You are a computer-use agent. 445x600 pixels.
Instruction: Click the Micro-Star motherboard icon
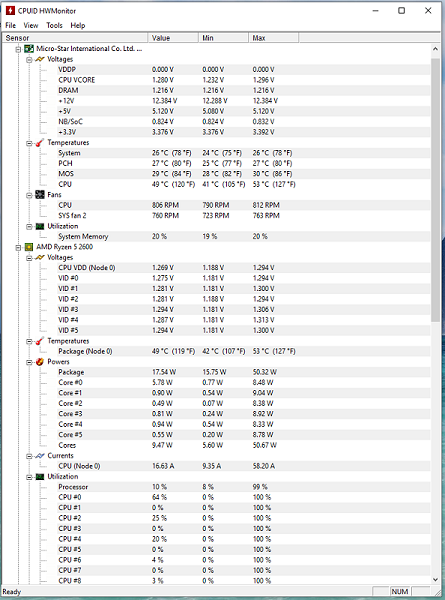click(29, 49)
